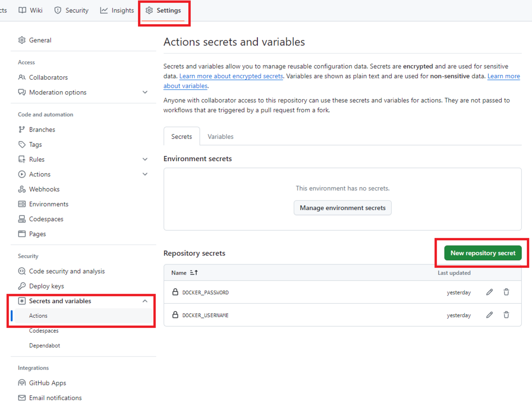Open the Security tab in top navigation
Image resolution: width=532 pixels, height=408 pixels.
72,10
